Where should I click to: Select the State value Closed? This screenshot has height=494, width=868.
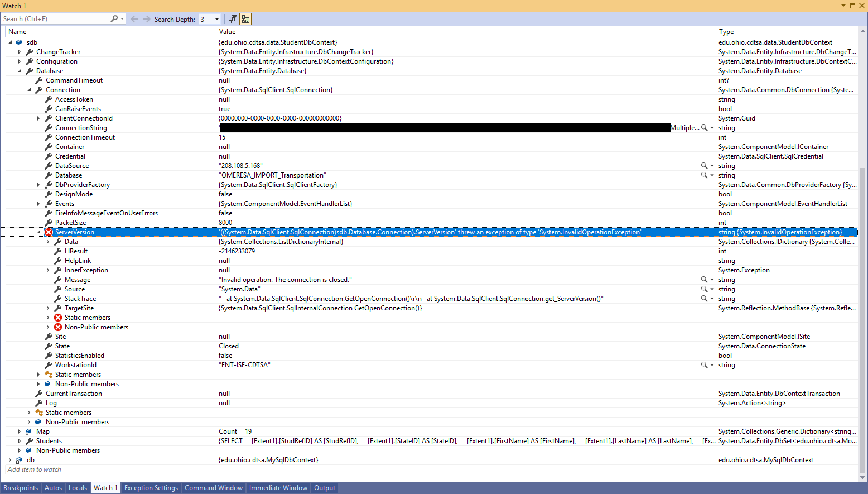coord(229,346)
